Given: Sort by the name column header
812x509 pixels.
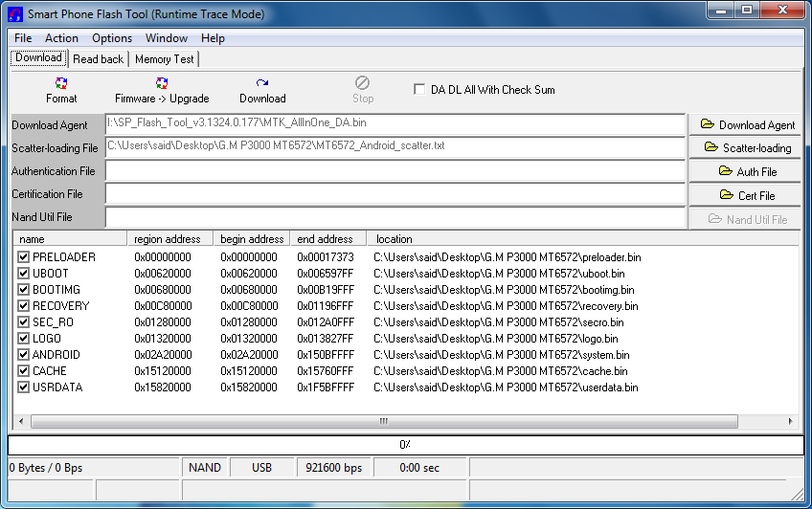Looking at the screenshot, I should 70,239.
